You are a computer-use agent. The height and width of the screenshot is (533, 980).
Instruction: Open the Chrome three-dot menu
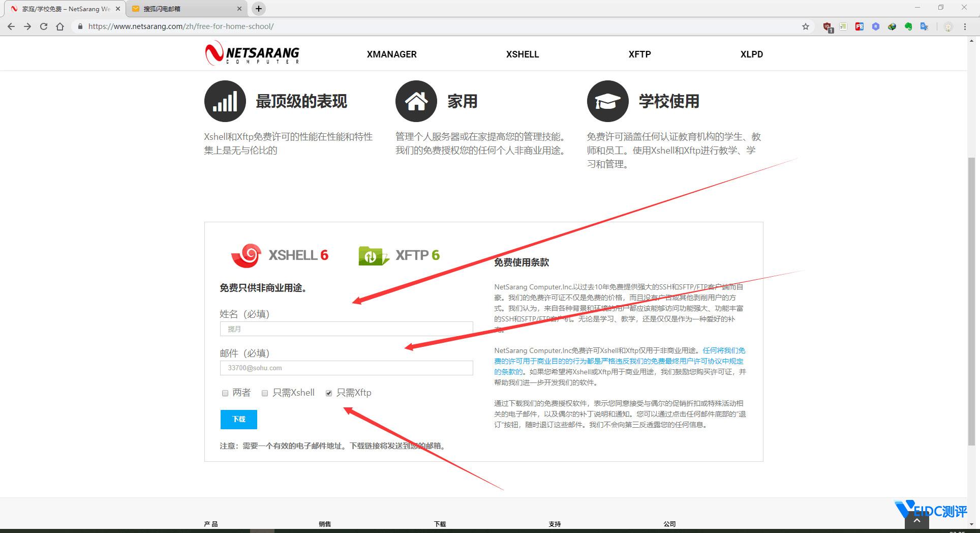965,26
